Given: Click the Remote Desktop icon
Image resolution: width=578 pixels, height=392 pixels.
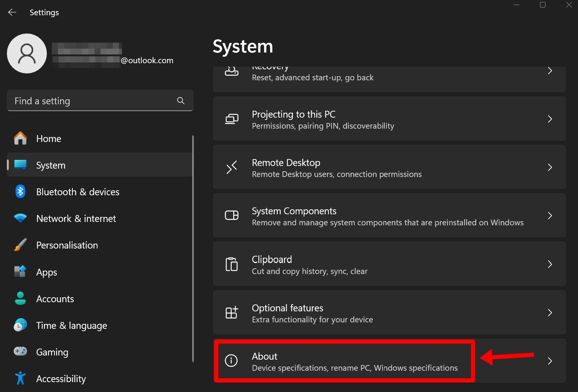Looking at the screenshot, I should 232,167.
